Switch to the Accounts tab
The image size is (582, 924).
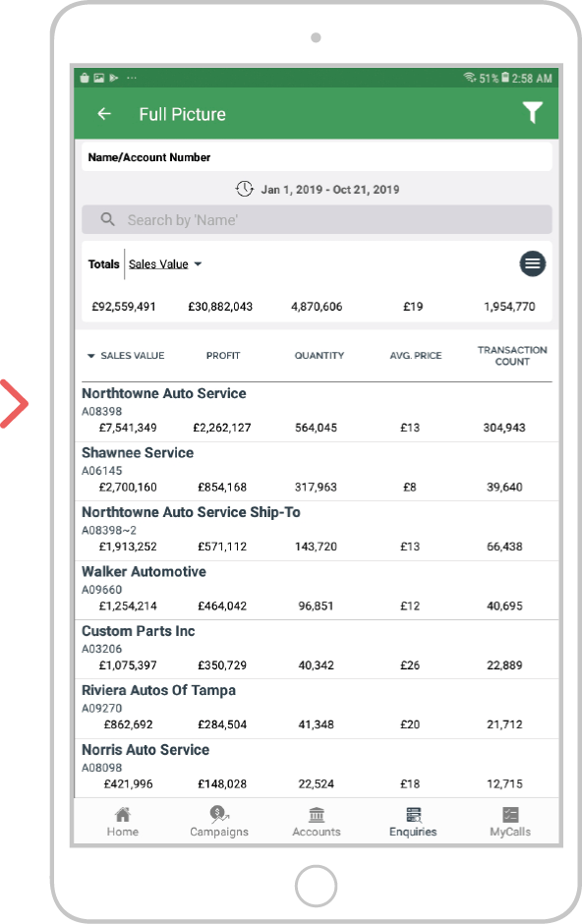coord(317,822)
